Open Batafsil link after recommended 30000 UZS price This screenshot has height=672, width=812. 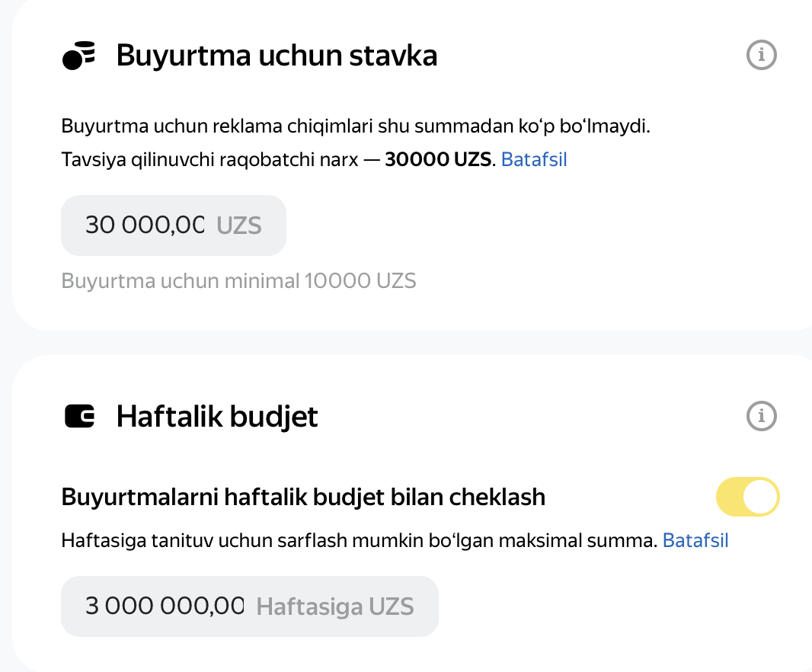[534, 159]
